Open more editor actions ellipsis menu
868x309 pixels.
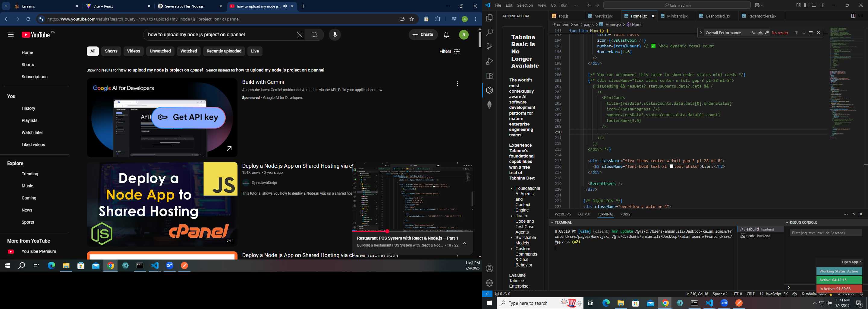pyautogui.click(x=861, y=16)
